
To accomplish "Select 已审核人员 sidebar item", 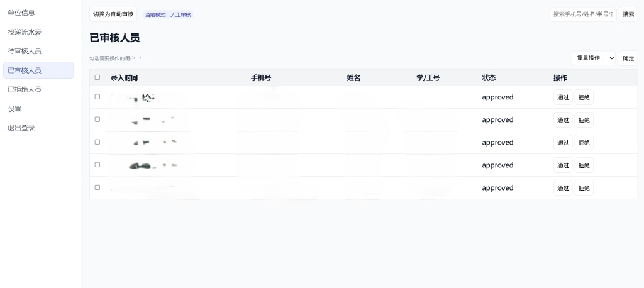I will coord(25,70).
